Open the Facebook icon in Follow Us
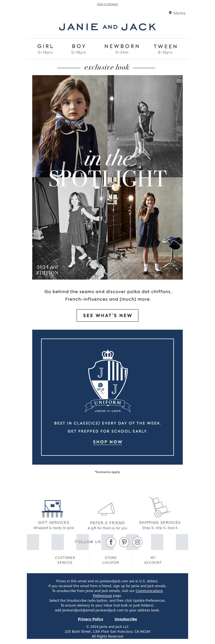This screenshot has height=644, width=215. click(111, 542)
